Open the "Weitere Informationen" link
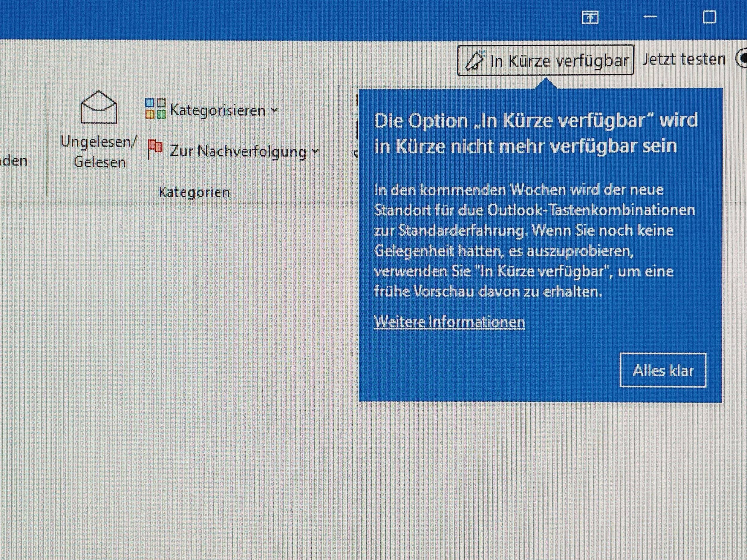The height and width of the screenshot is (560, 747). pyautogui.click(x=449, y=321)
